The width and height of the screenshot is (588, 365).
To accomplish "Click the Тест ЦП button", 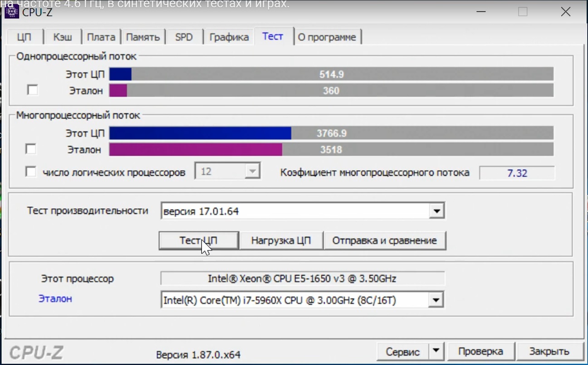I will (x=199, y=240).
